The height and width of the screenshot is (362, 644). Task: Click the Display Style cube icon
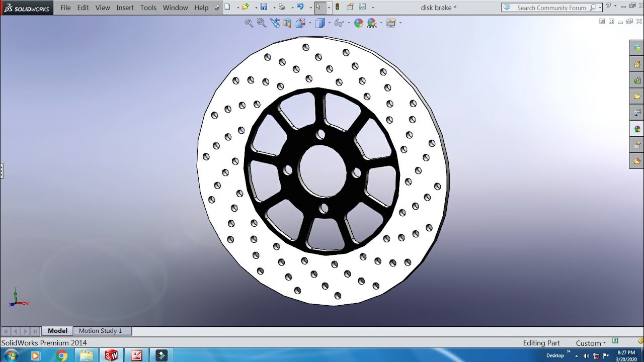[319, 23]
